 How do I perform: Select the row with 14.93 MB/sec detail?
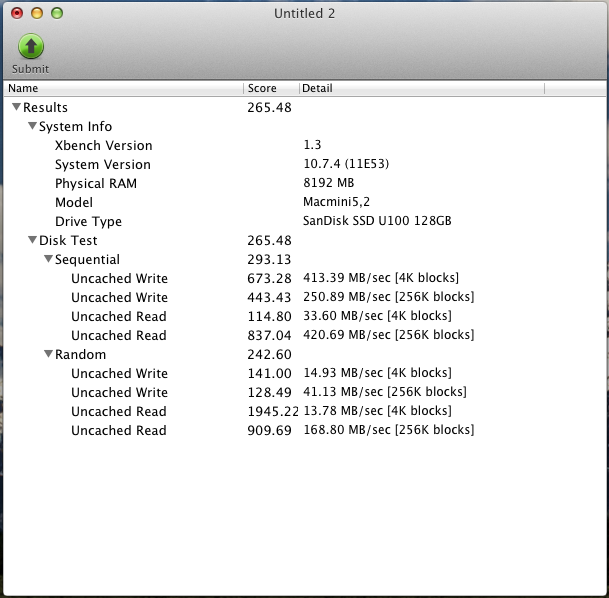[304, 373]
